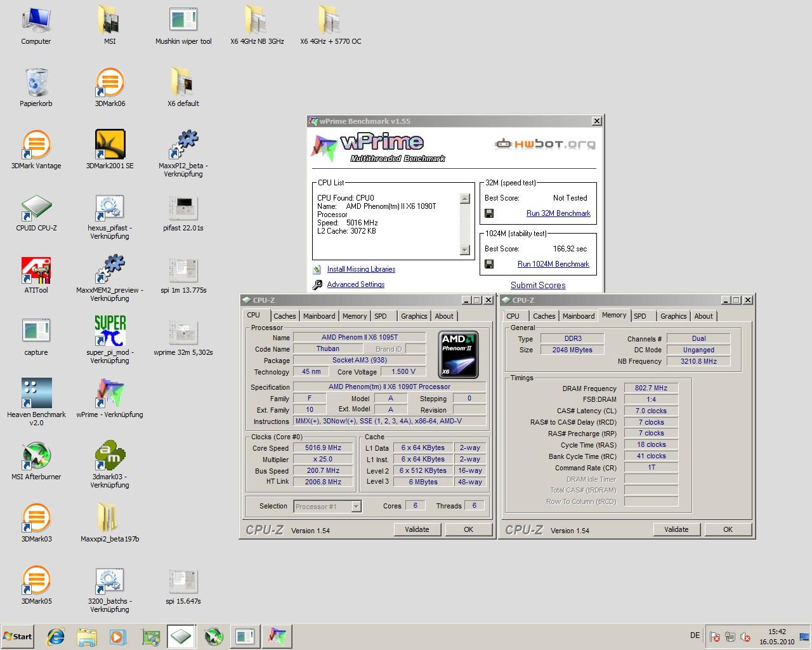The height and width of the screenshot is (650, 812).
Task: Click Install Missing Libraries link
Action: [361, 269]
